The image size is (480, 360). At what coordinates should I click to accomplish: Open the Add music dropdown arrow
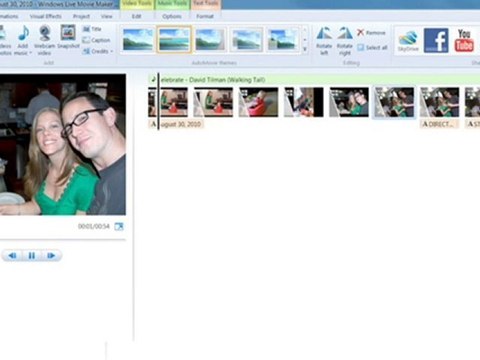click(x=30, y=53)
